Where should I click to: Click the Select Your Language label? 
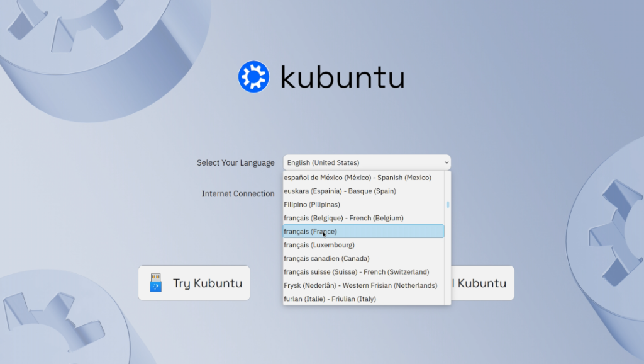tap(235, 162)
